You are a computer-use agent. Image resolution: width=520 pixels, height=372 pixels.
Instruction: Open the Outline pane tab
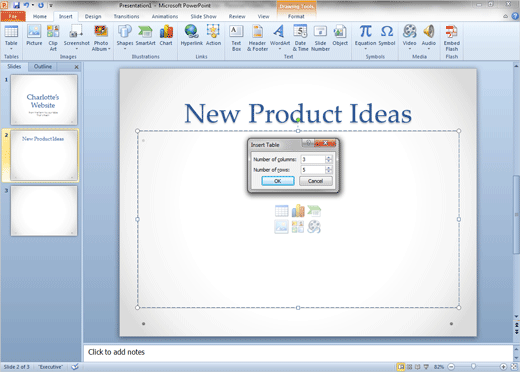point(43,66)
